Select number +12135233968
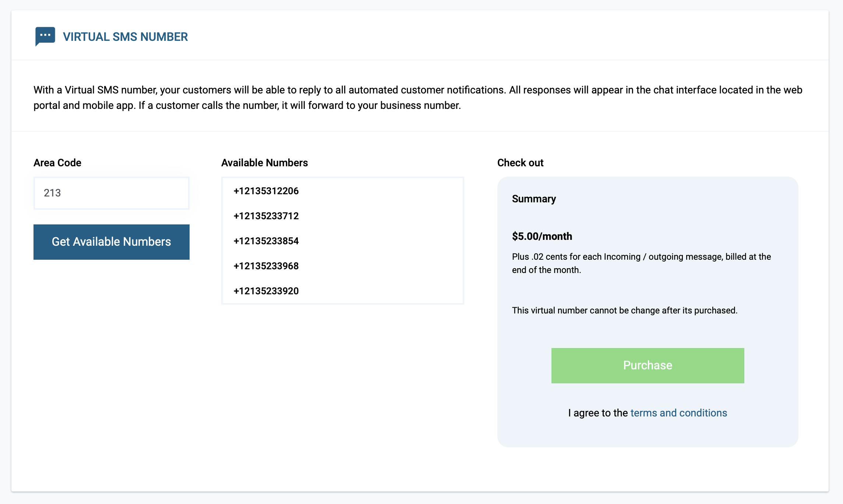Screen dimensions: 843x504 pos(342,266)
